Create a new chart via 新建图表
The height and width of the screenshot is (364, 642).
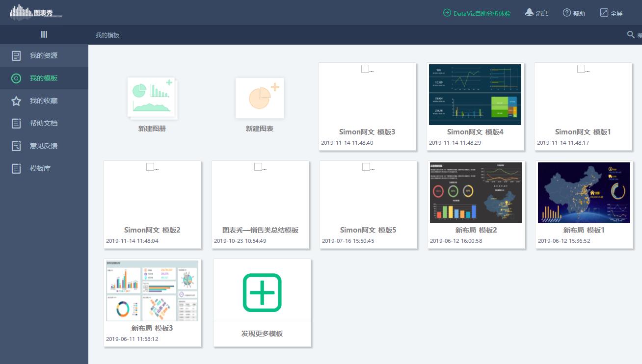[x=260, y=98]
